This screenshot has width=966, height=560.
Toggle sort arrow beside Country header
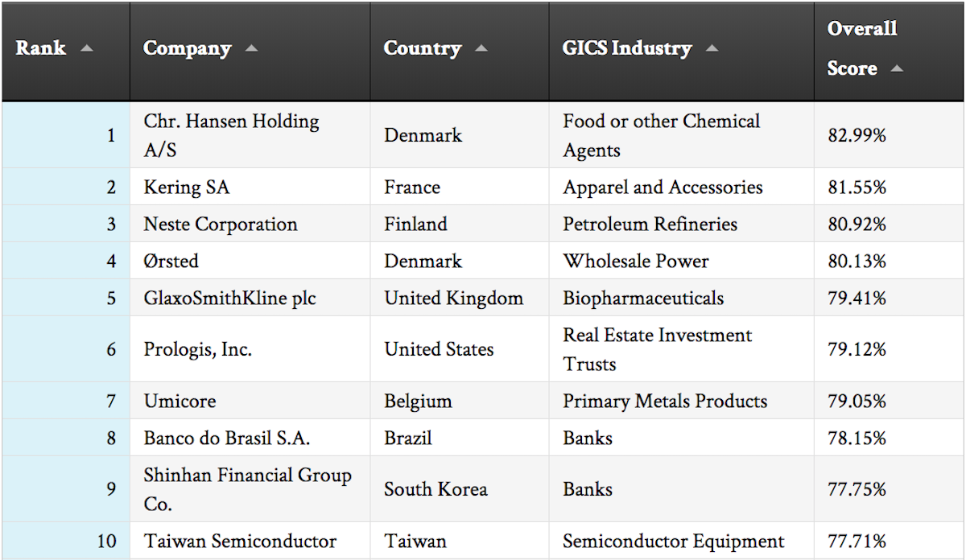click(481, 49)
